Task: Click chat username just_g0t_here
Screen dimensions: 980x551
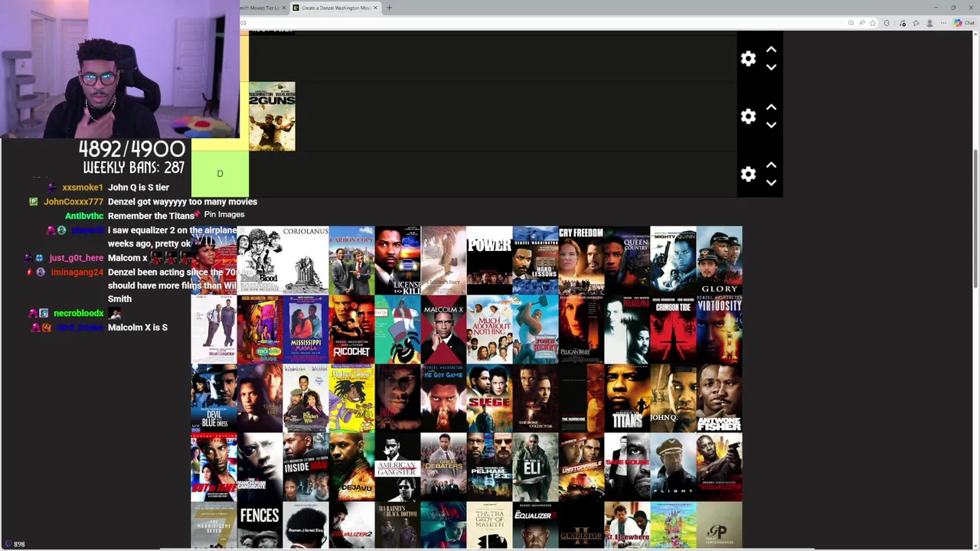Action: click(x=76, y=258)
